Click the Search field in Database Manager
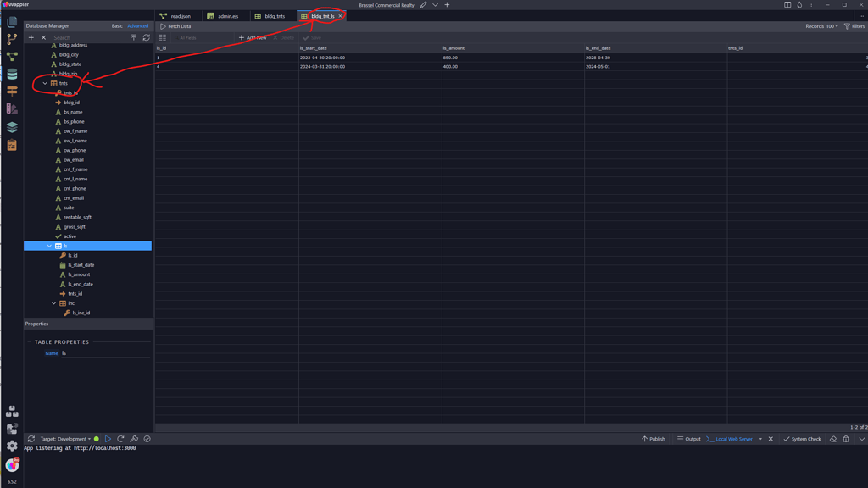Screen dimensions: 868x488 tap(89, 37)
